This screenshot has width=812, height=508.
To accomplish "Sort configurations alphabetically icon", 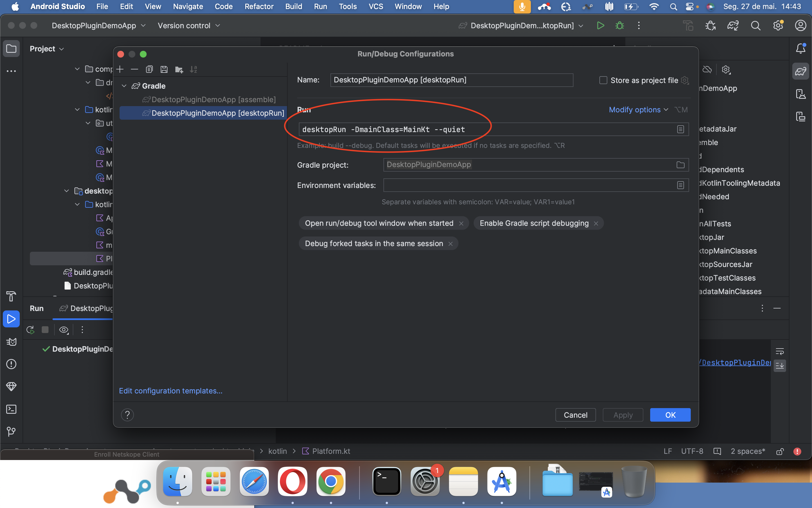I will pyautogui.click(x=194, y=69).
